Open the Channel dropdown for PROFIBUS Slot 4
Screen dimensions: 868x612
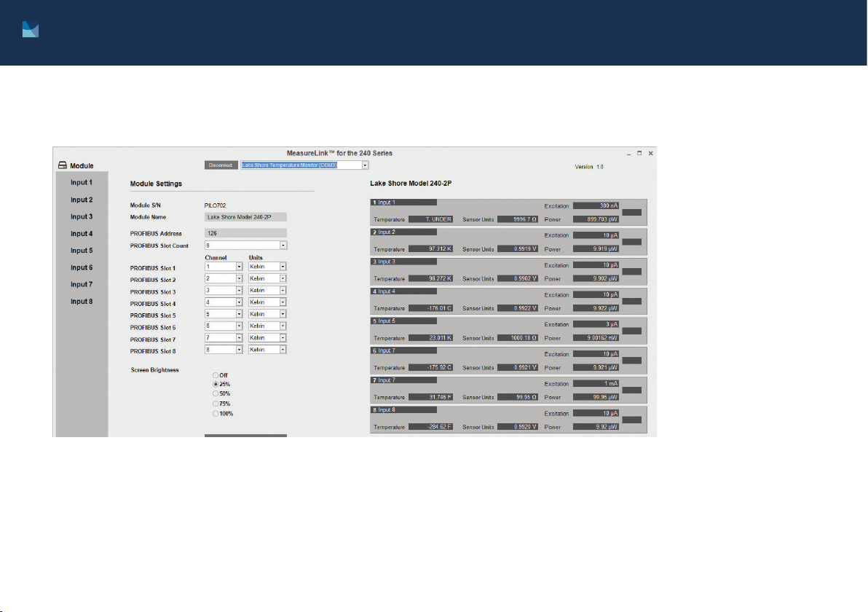[x=239, y=302]
